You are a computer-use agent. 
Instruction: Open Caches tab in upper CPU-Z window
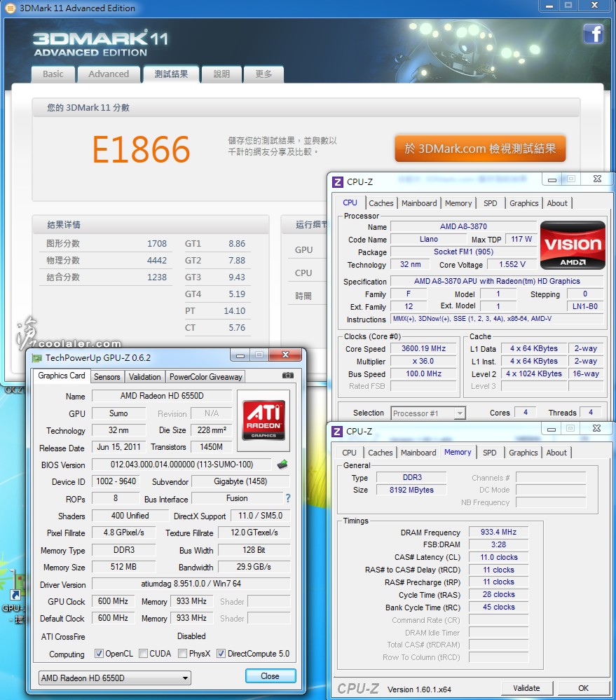(381, 203)
